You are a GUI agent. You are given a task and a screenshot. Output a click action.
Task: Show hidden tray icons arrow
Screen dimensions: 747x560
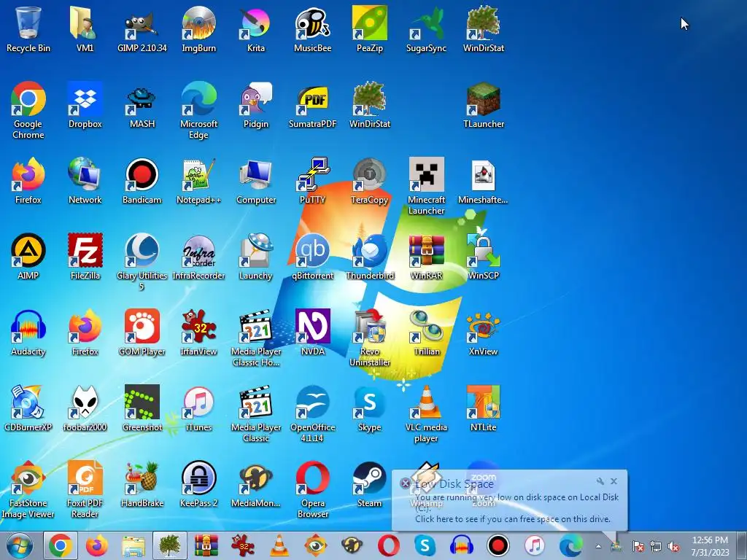coord(598,546)
